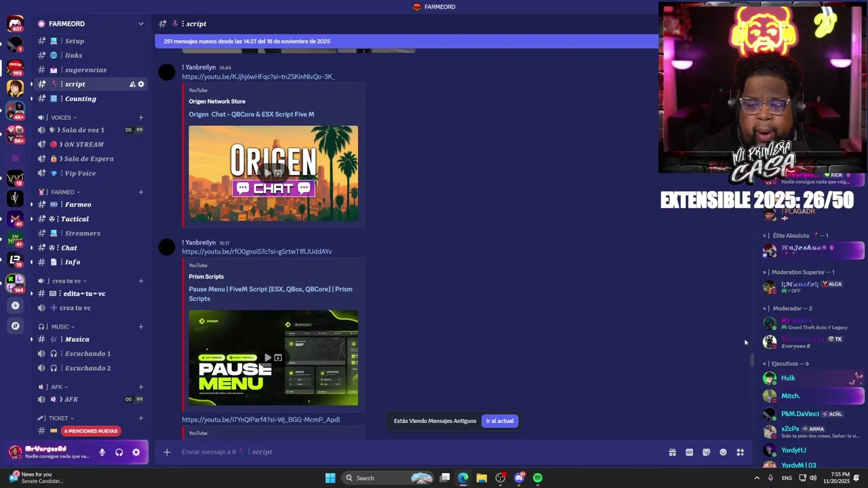This screenshot has height=488, width=868.
Task: Click plus attachment button in message bar
Action: [167, 452]
